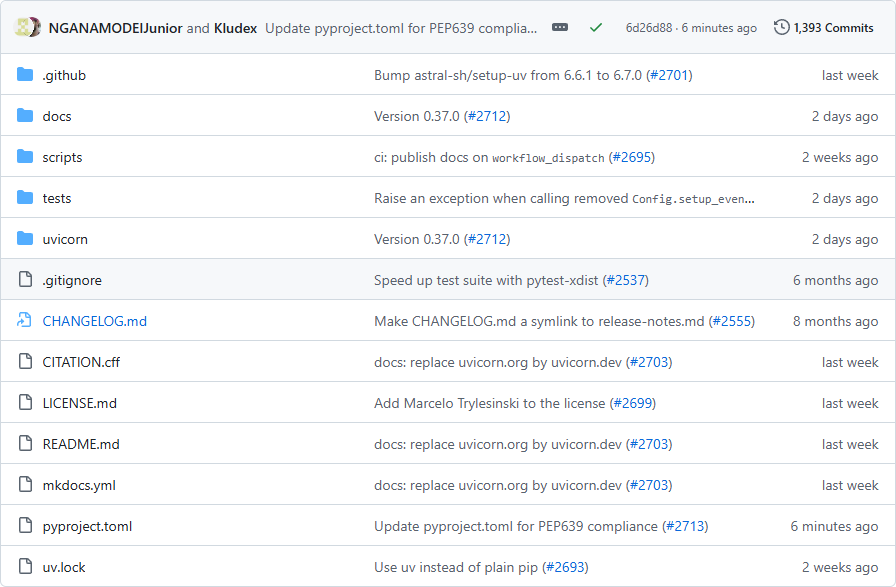Image resolution: width=896 pixels, height=587 pixels.
Task: Open the scripts folder
Action: pyautogui.click(x=62, y=157)
